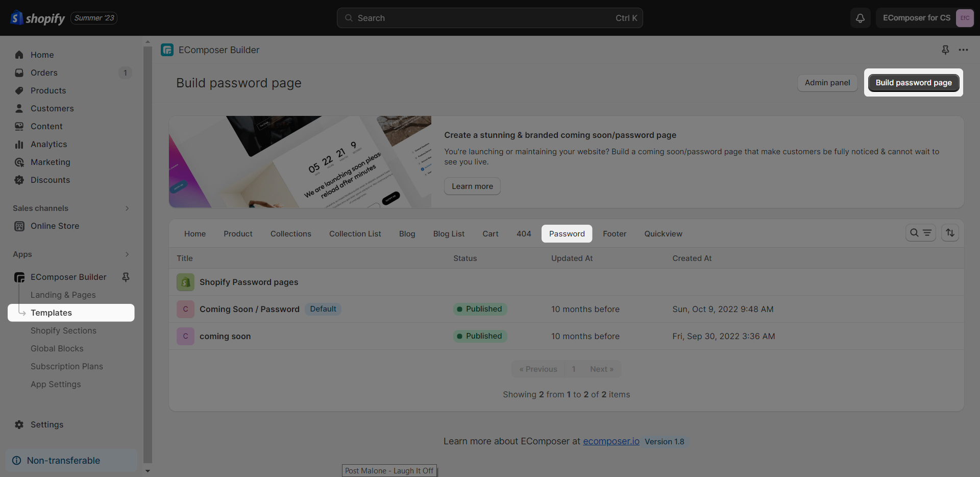Click the Summer '23 badge
The height and width of the screenshot is (477, 980).
(94, 18)
